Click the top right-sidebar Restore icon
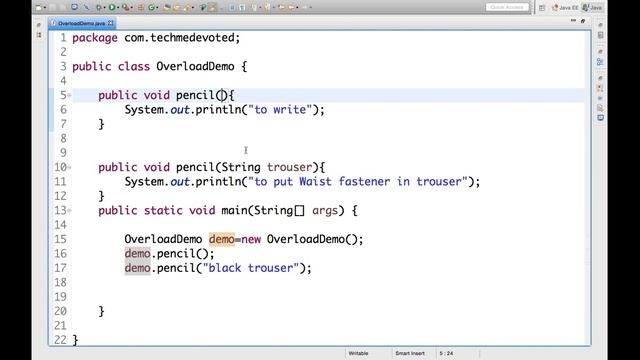Image resolution: width=640 pixels, height=360 pixels. click(600, 25)
